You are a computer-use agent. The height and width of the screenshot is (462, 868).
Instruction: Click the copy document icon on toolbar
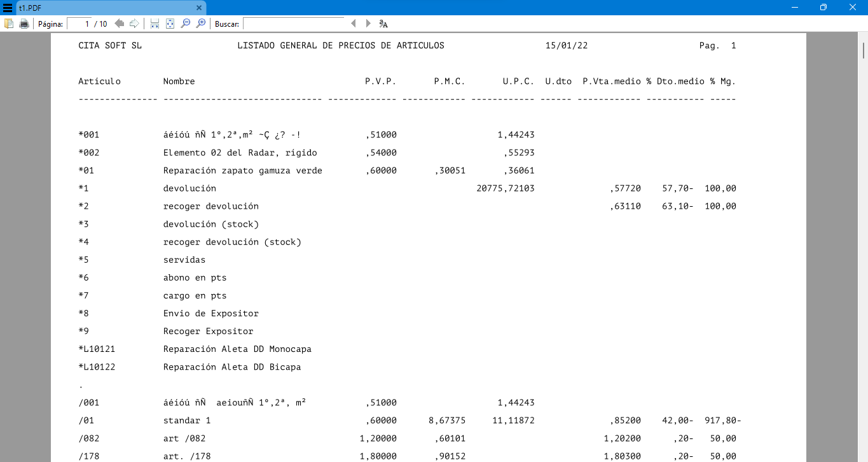(x=8, y=23)
